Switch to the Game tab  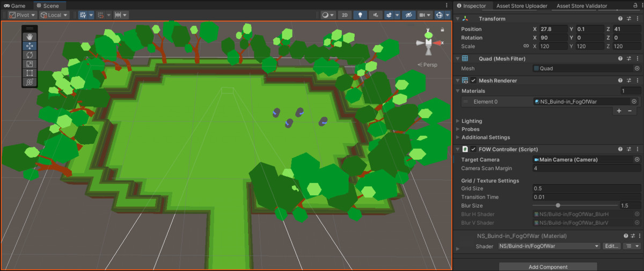pos(15,5)
